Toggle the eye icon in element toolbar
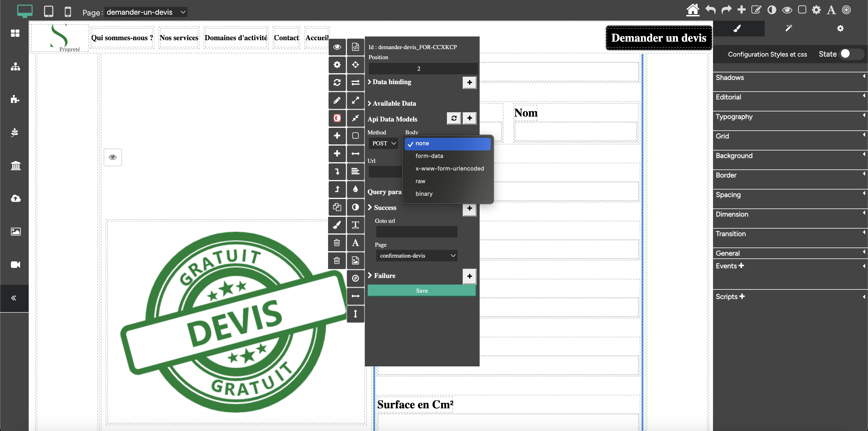The image size is (868, 431). click(337, 47)
